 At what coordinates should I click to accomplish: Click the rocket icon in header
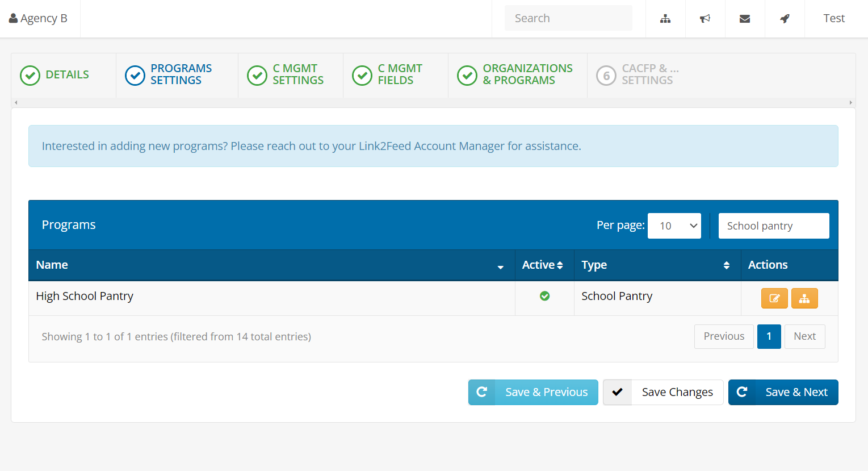pos(785,19)
